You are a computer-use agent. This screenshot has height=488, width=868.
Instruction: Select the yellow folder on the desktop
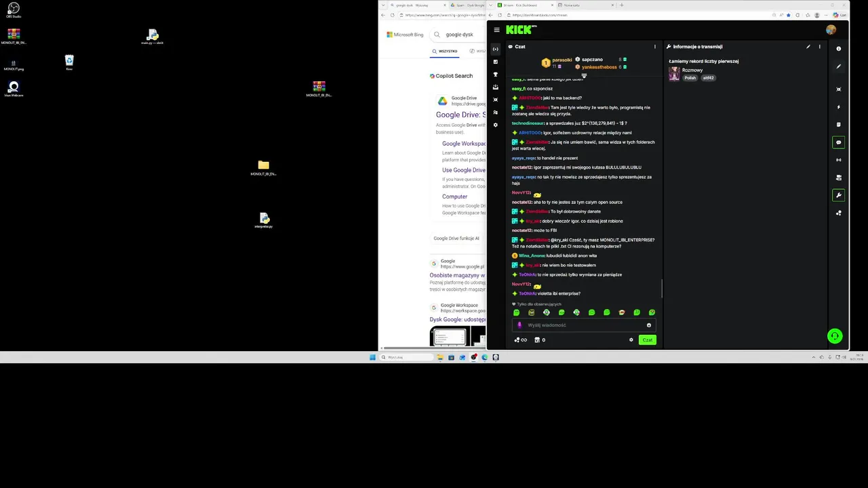263,167
